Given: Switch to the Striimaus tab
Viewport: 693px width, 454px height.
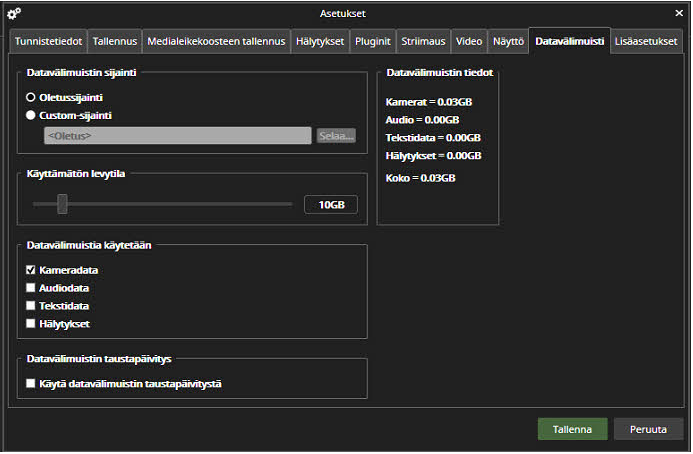Looking at the screenshot, I should tap(423, 41).
